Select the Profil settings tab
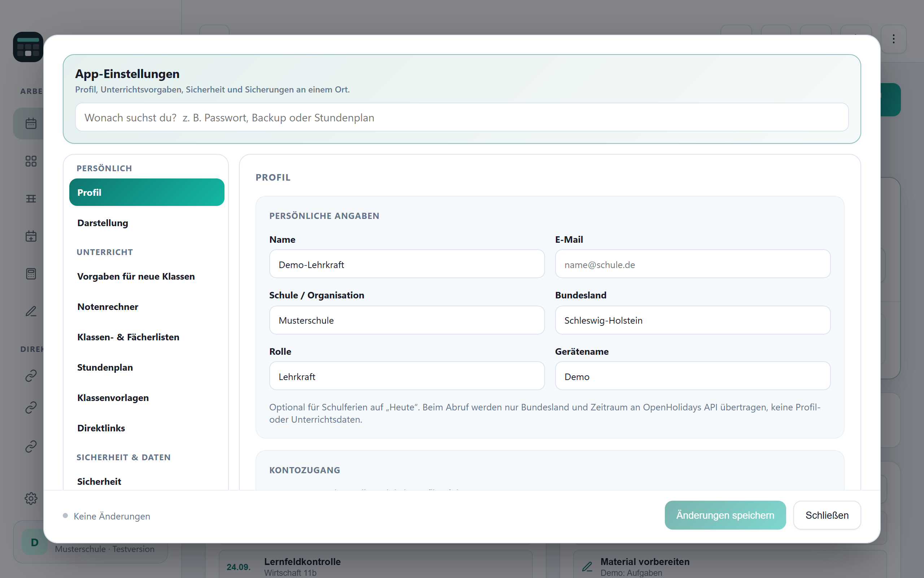 [147, 192]
